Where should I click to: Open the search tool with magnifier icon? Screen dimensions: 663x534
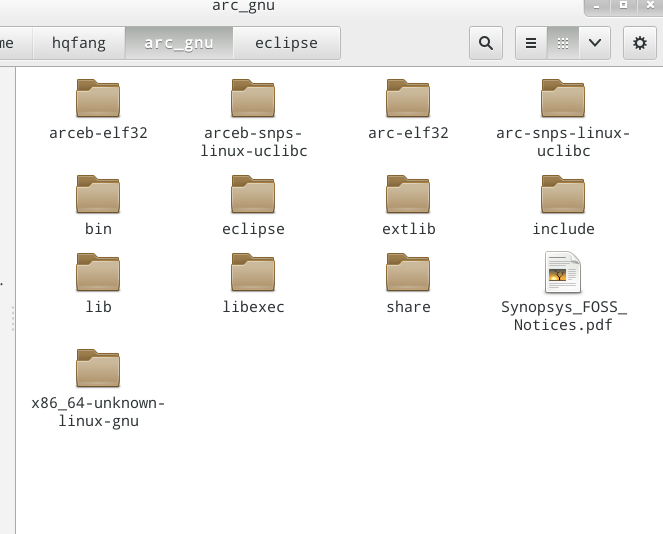tap(486, 43)
